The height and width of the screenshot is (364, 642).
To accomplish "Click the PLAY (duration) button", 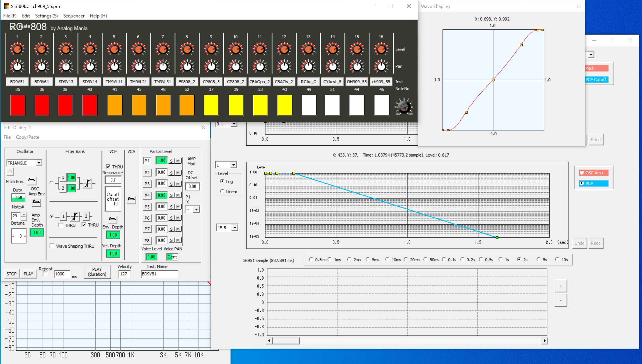I will click(97, 272).
